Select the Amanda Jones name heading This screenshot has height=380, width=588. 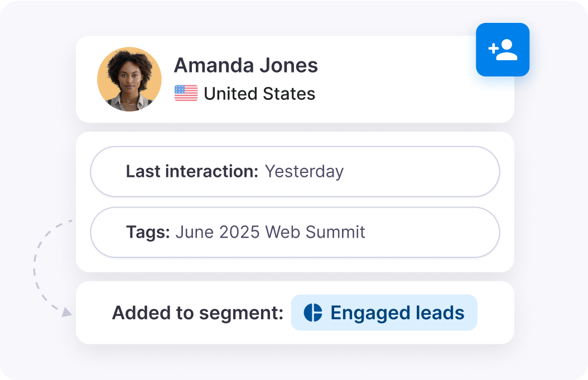pyautogui.click(x=245, y=65)
